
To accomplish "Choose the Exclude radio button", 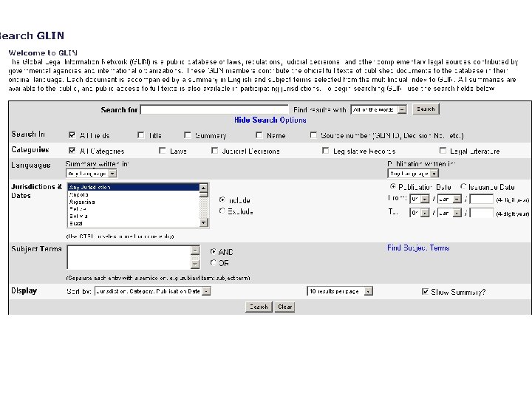I will pos(222,211).
